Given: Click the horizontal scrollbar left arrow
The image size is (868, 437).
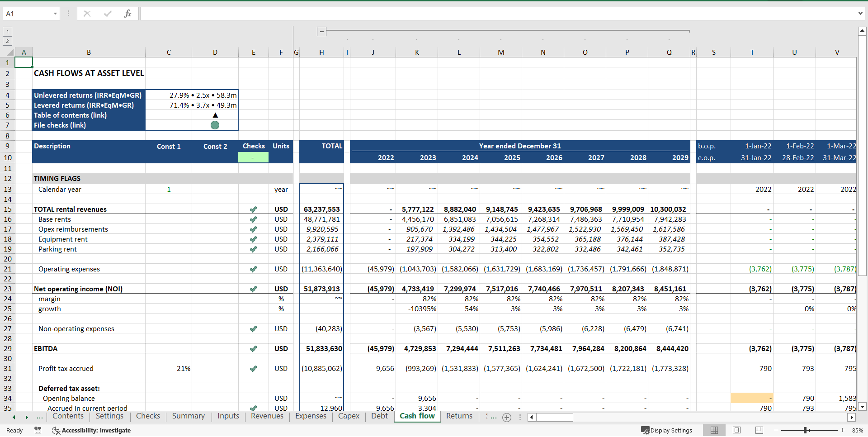Looking at the screenshot, I should click(x=532, y=418).
